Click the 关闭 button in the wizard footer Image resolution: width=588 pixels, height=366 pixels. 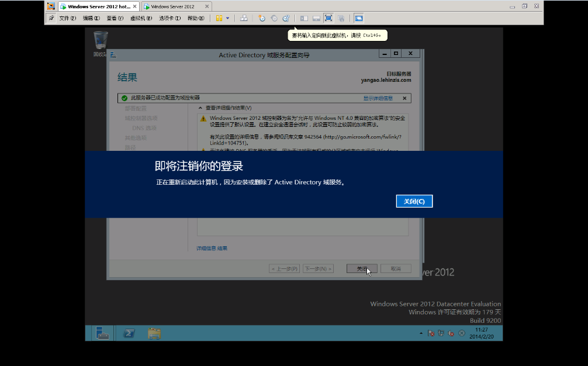pyautogui.click(x=361, y=268)
